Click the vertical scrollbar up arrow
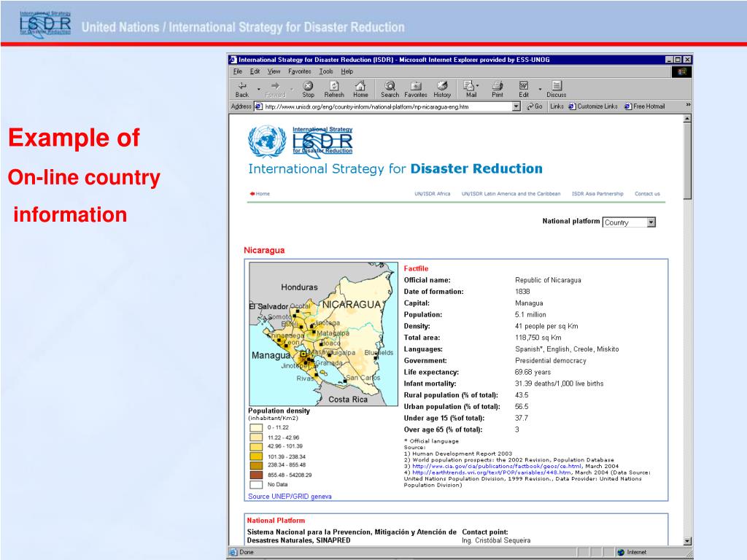This screenshot has width=747, height=560. pos(687,119)
